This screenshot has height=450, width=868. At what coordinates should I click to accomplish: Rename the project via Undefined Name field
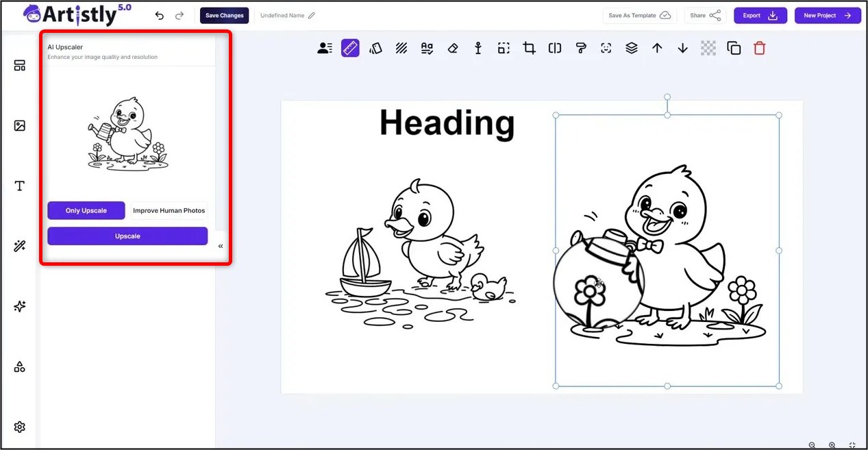283,15
